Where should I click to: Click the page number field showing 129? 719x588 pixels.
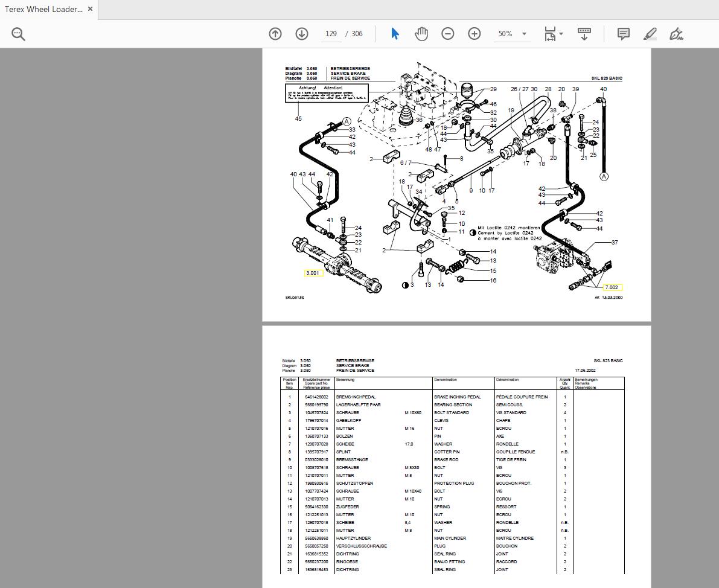(331, 34)
